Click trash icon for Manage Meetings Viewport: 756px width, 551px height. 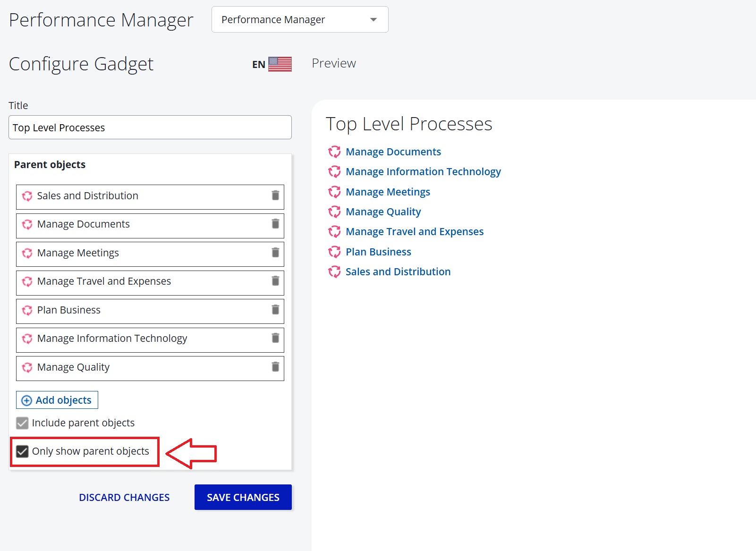click(275, 253)
